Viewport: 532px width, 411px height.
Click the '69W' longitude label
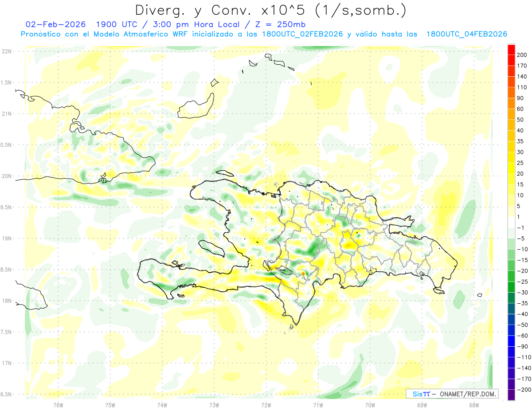coord(422,405)
